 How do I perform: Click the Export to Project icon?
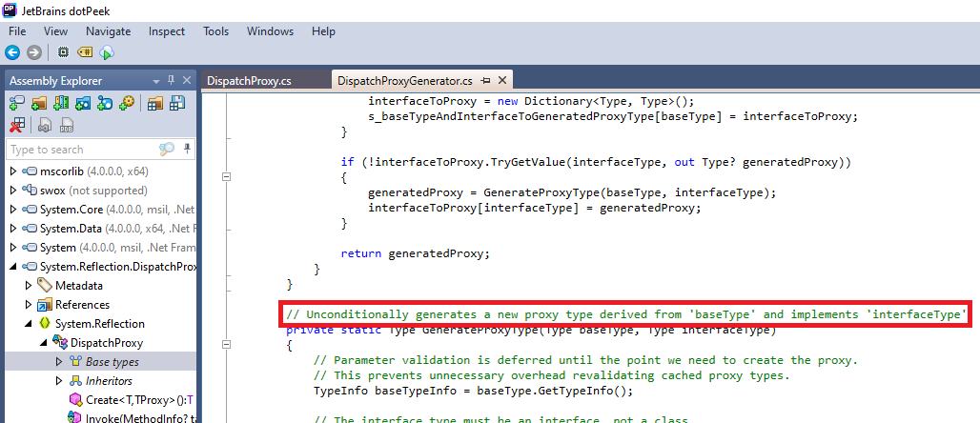(45, 126)
